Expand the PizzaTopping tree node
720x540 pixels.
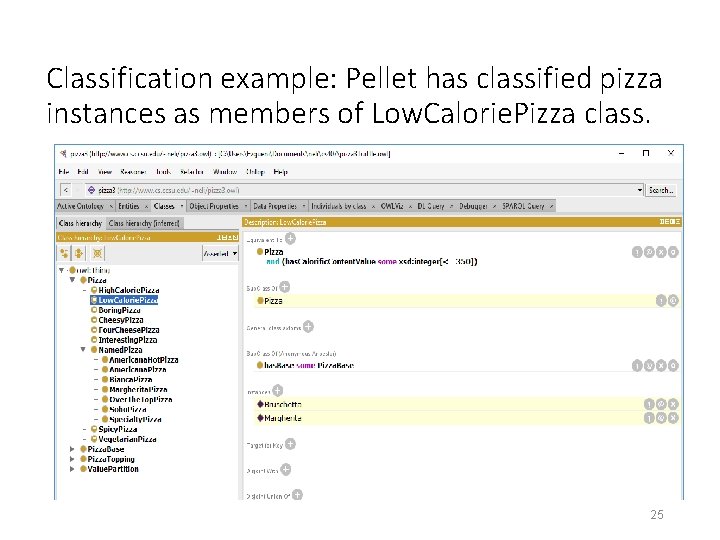tap(72, 459)
